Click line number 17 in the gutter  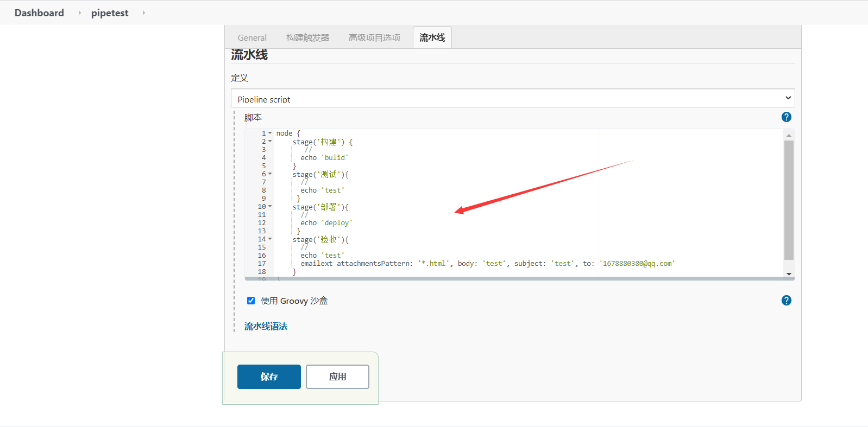click(262, 263)
